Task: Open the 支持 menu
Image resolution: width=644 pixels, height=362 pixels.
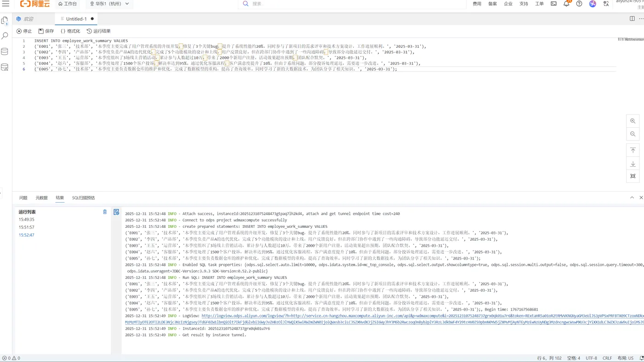Action: click(524, 4)
